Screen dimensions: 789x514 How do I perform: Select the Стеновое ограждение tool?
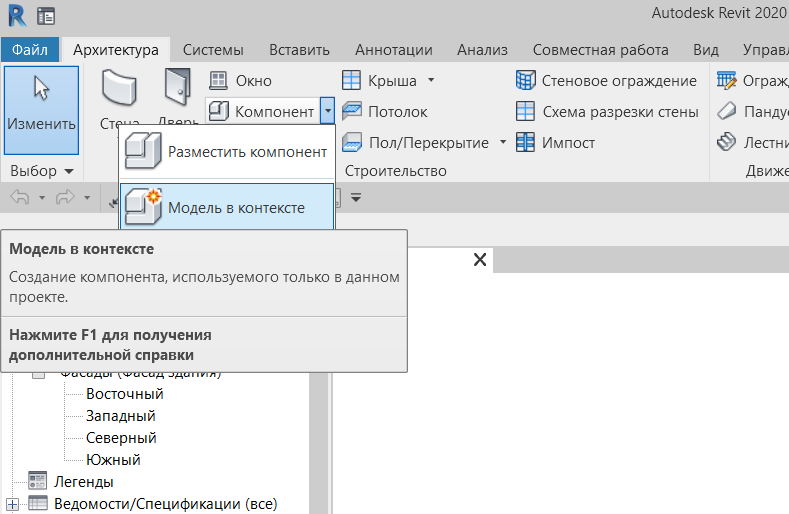click(606, 81)
